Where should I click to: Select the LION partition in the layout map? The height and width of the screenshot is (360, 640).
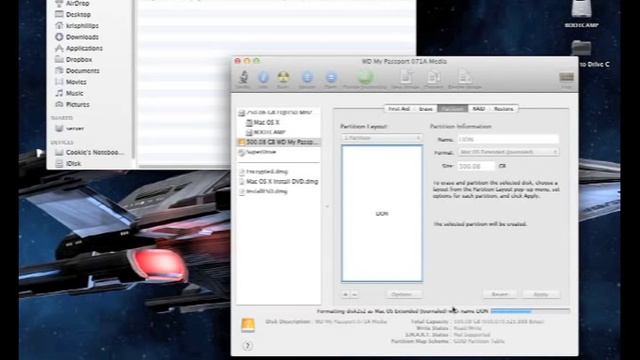pyautogui.click(x=382, y=213)
